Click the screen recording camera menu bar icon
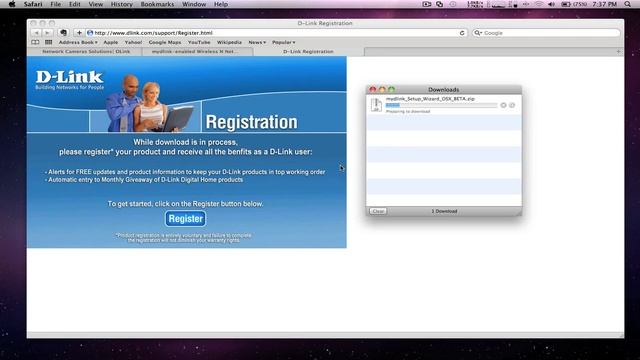This screenshot has width=640, height=360. 427,4
